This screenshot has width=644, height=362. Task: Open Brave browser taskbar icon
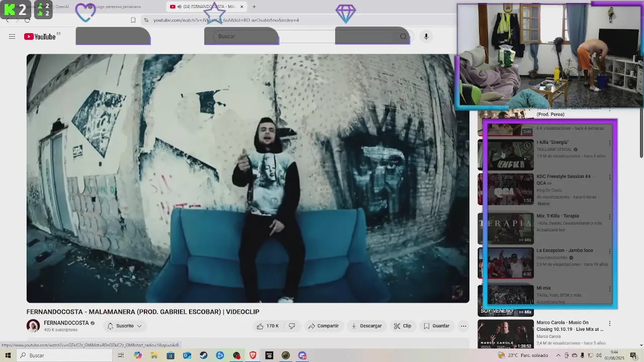[253, 355]
